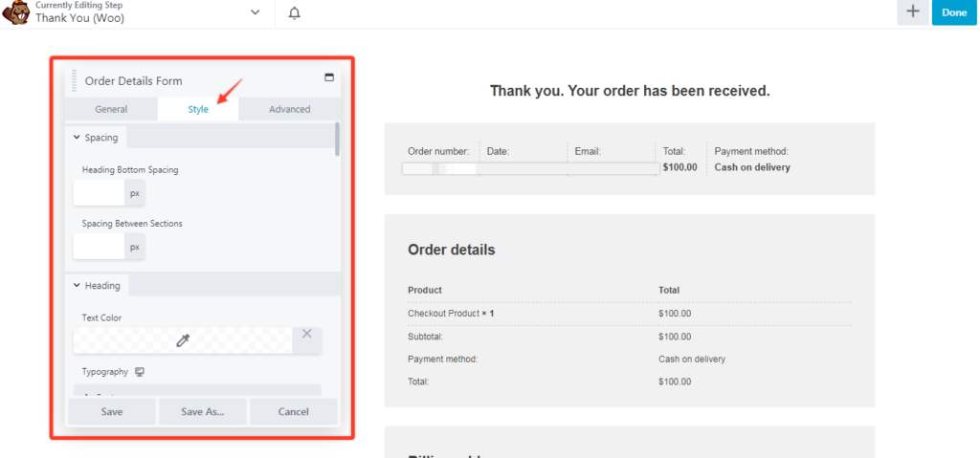
Task: Open the notifications bell
Action: 294,12
